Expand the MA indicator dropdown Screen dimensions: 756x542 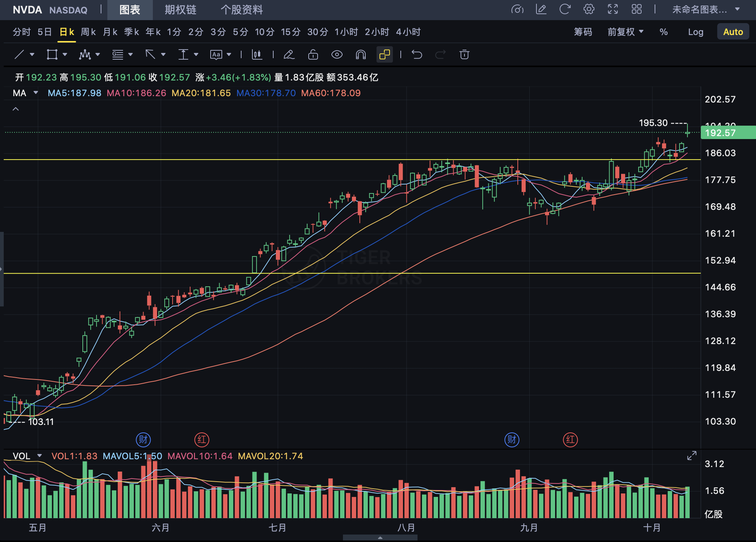click(x=36, y=93)
